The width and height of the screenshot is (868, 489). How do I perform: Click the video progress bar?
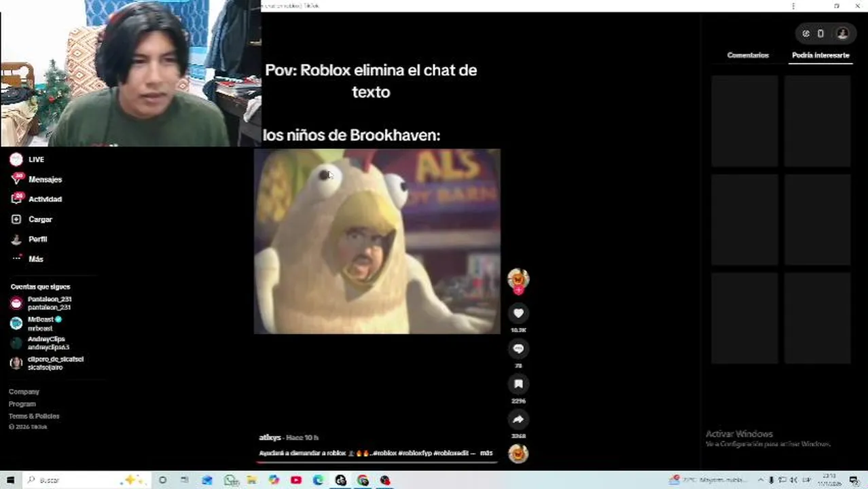tap(377, 462)
